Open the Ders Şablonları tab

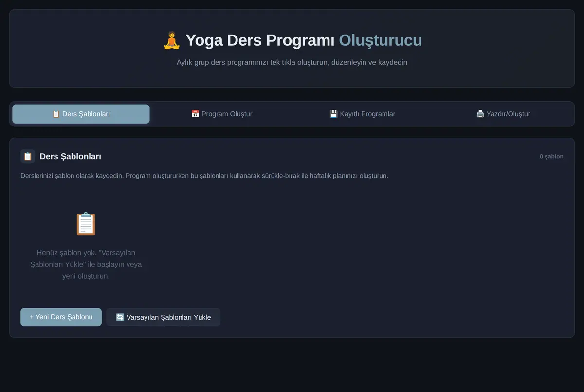[81, 114]
